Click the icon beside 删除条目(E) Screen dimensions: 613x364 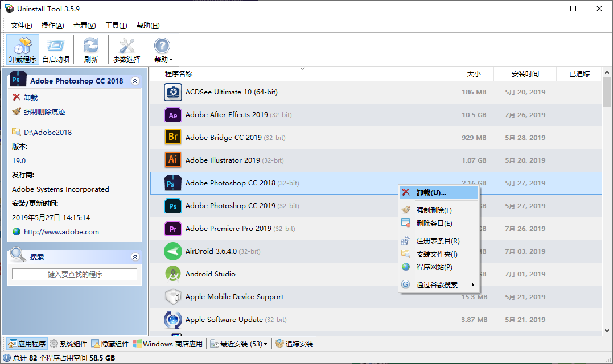406,223
